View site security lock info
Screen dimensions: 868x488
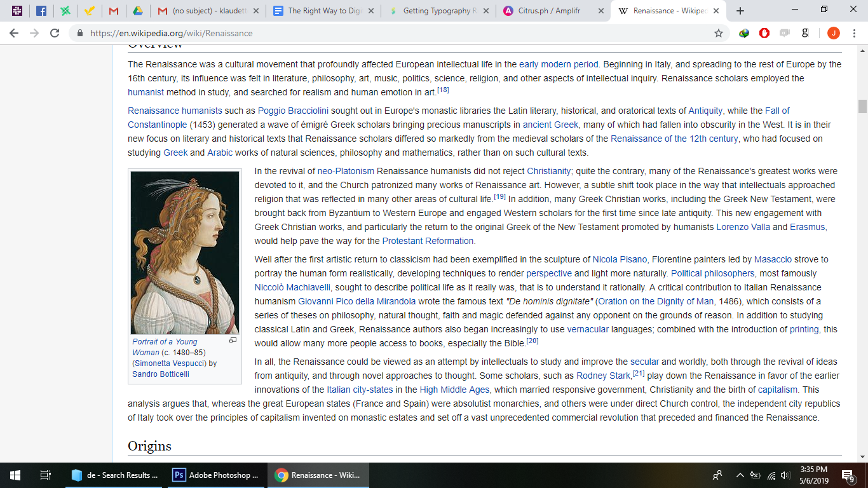coord(80,33)
